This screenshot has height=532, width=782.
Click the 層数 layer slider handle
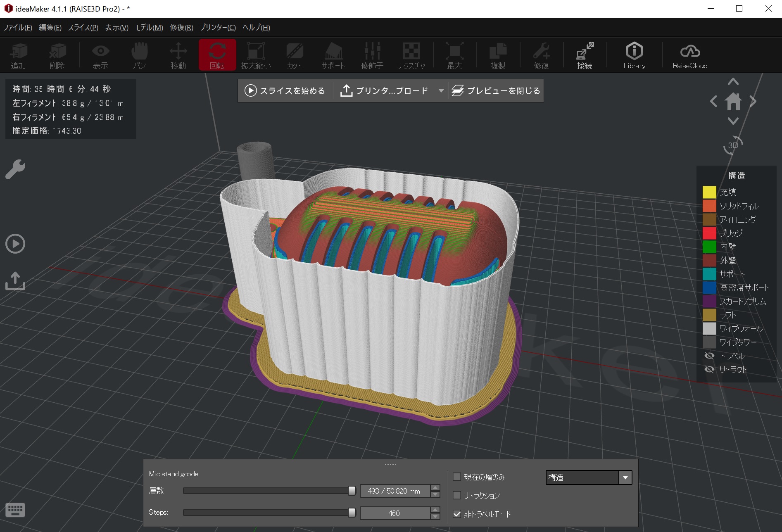[352, 491]
